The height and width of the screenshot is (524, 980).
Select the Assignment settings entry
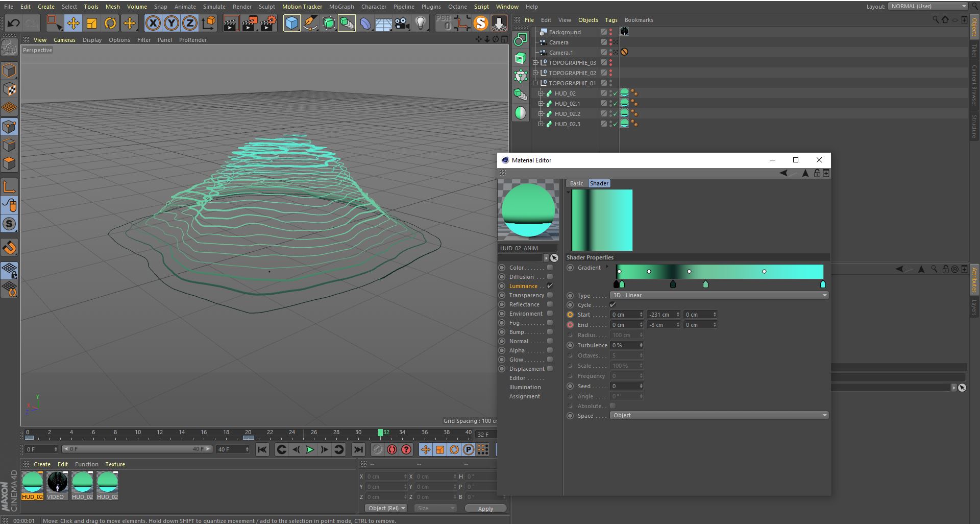coord(524,396)
